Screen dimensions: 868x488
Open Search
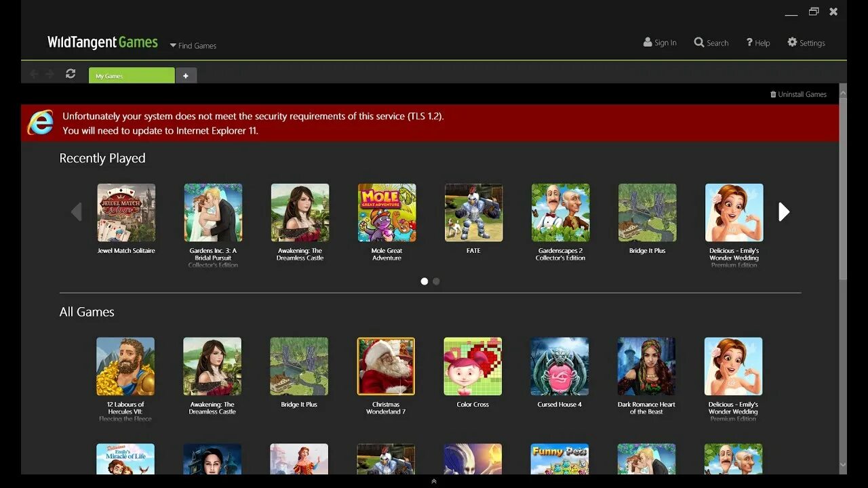tap(711, 43)
